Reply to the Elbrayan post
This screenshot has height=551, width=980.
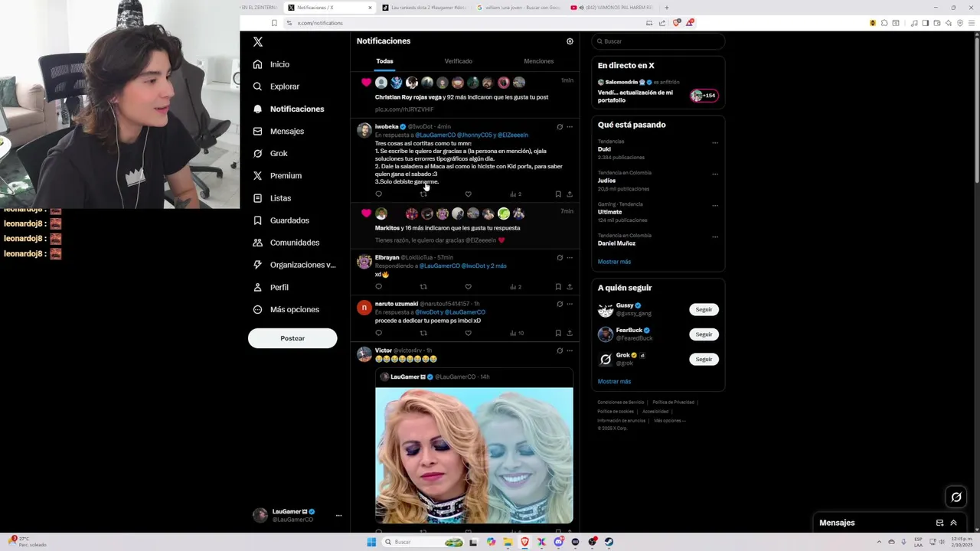(x=378, y=287)
